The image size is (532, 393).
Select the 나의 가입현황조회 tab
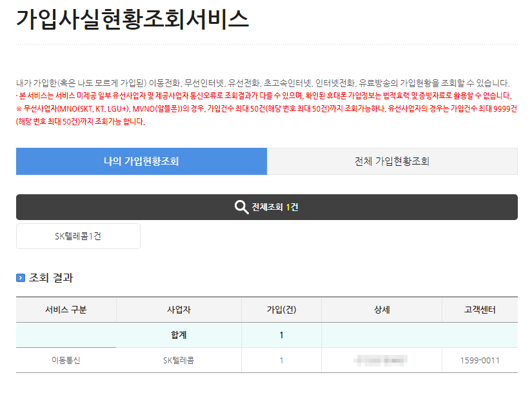pyautogui.click(x=141, y=161)
